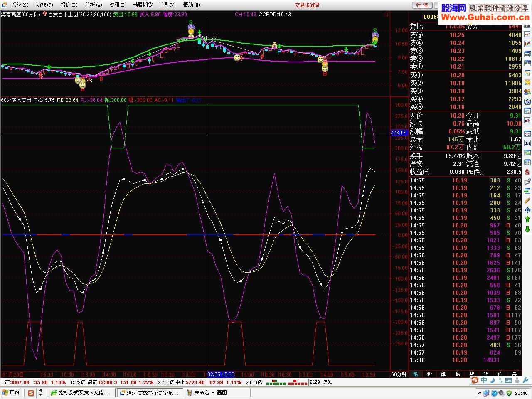Screen dimensions: 532x399
Task: Switch to 指标公式及技术交流 taskbar window
Action: click(81, 393)
